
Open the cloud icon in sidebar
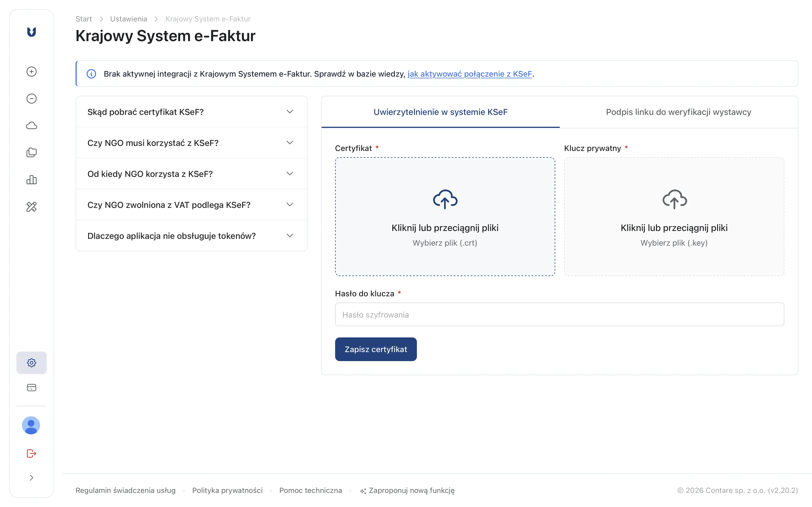click(x=32, y=126)
